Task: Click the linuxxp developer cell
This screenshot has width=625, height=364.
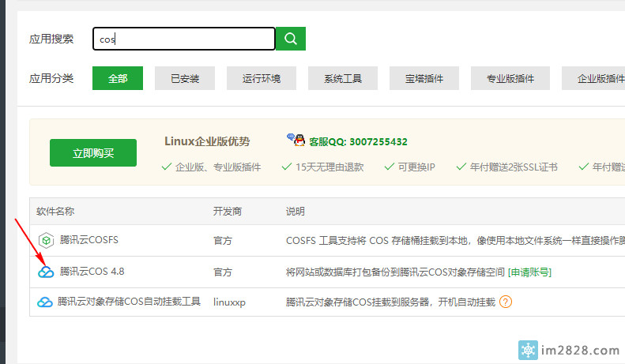Action: coord(230,302)
